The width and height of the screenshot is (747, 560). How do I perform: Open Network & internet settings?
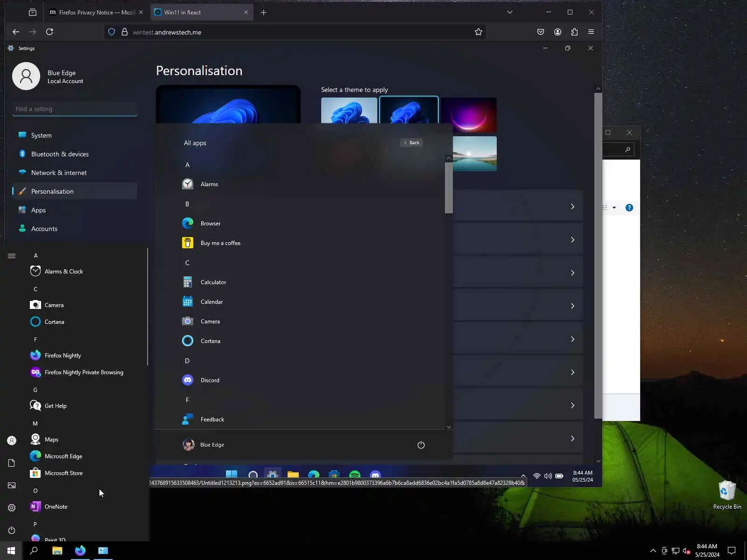coord(75,173)
